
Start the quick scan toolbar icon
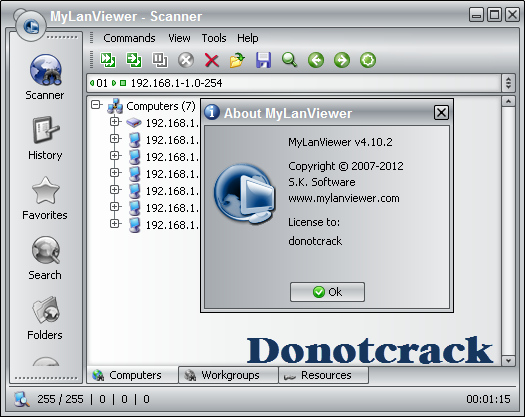[108, 60]
